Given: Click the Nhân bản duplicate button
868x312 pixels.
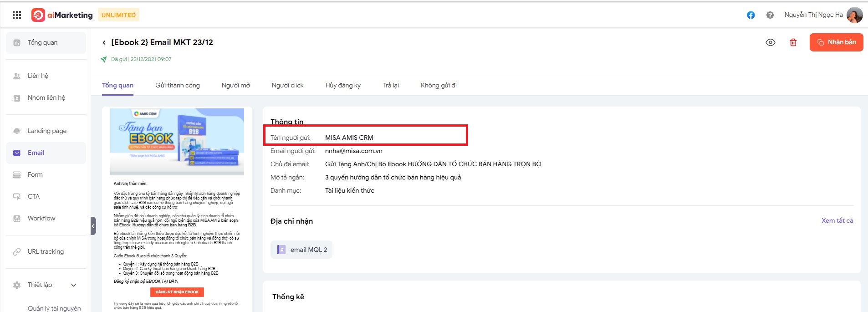Looking at the screenshot, I should [x=836, y=42].
